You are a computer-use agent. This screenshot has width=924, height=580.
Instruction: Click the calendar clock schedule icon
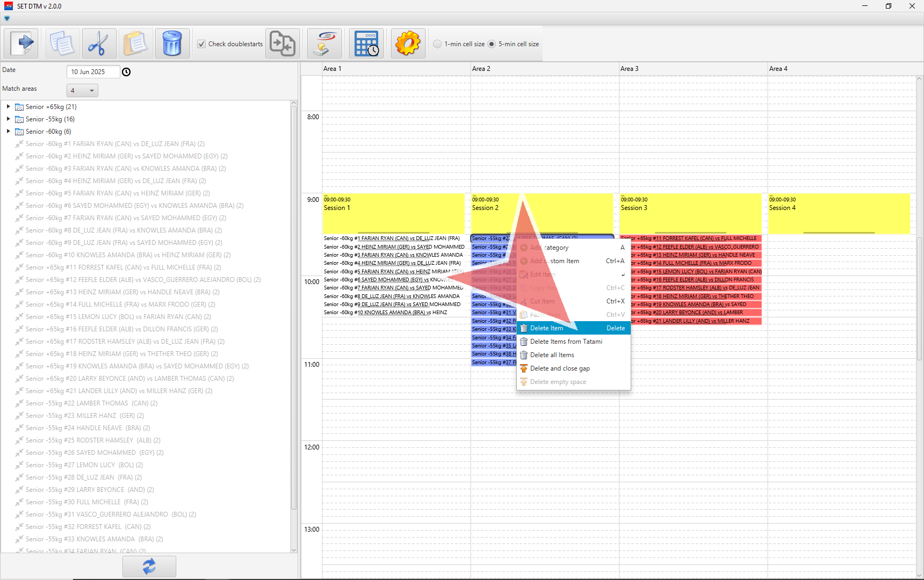click(x=366, y=44)
